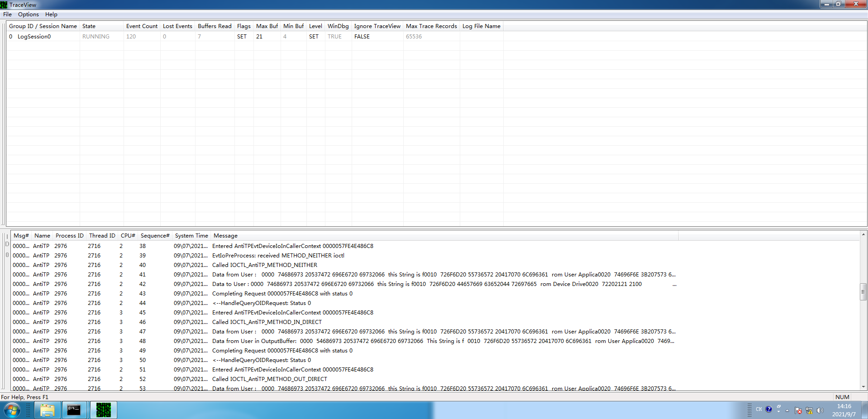Click the TraceView icon in the title bar
868x419 pixels.
[x=4, y=4]
